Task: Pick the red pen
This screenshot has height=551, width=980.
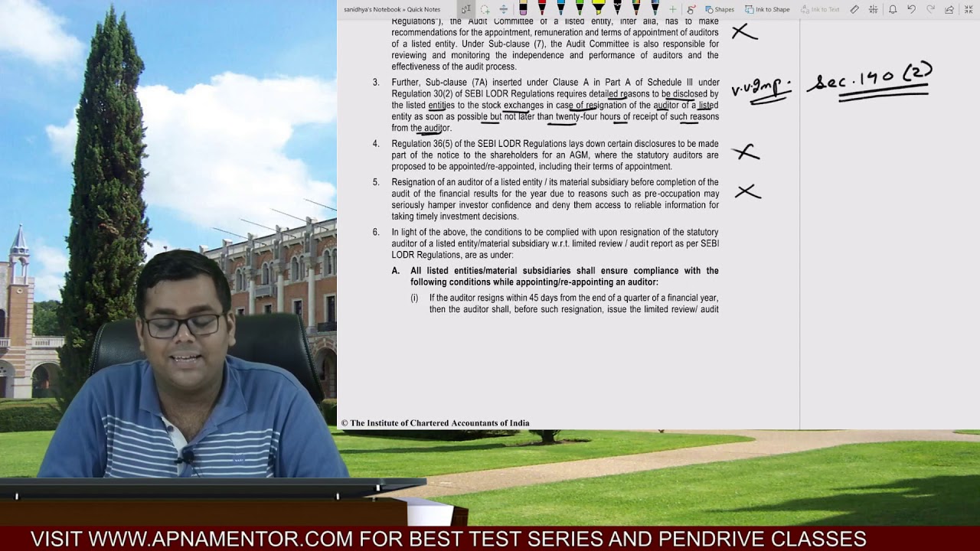Action: [542, 8]
